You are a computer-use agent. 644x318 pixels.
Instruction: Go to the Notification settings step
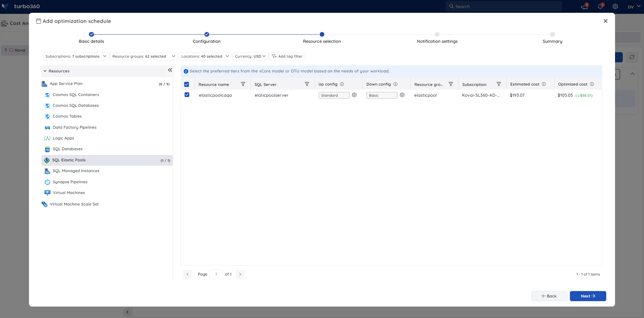437,38
